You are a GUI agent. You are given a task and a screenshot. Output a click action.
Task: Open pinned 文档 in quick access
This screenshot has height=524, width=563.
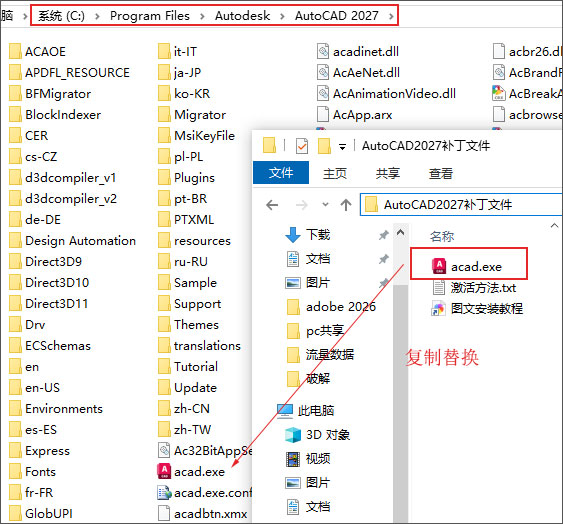pyautogui.click(x=308, y=259)
